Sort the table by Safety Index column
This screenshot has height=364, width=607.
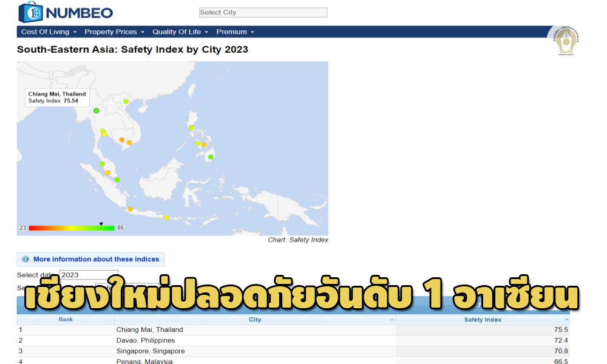(483, 320)
